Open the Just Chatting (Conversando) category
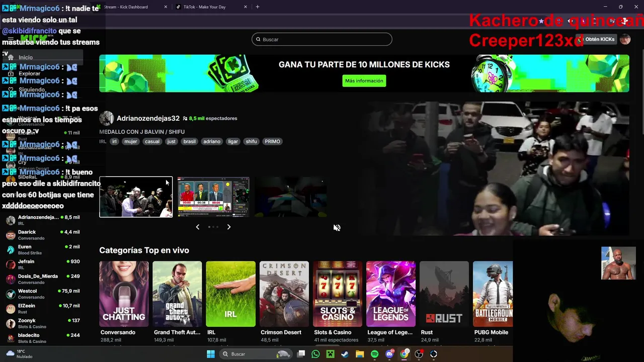Image resolution: width=644 pixels, height=362 pixels. click(124, 294)
